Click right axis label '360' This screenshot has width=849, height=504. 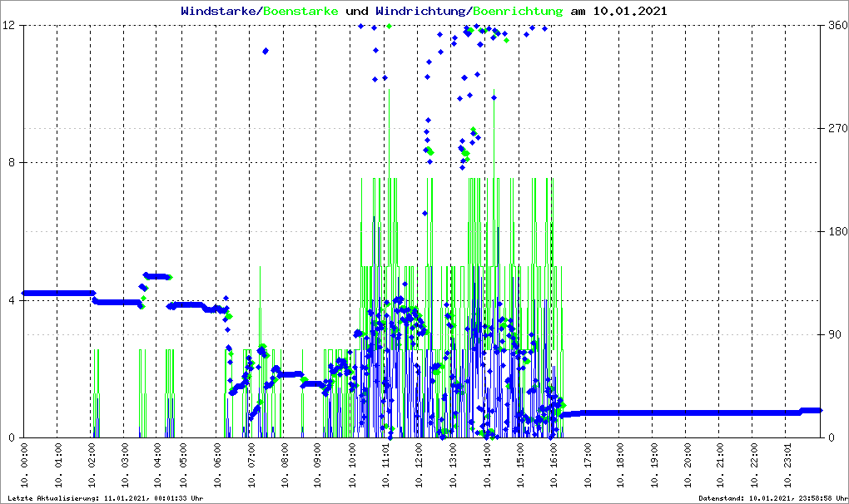point(837,26)
